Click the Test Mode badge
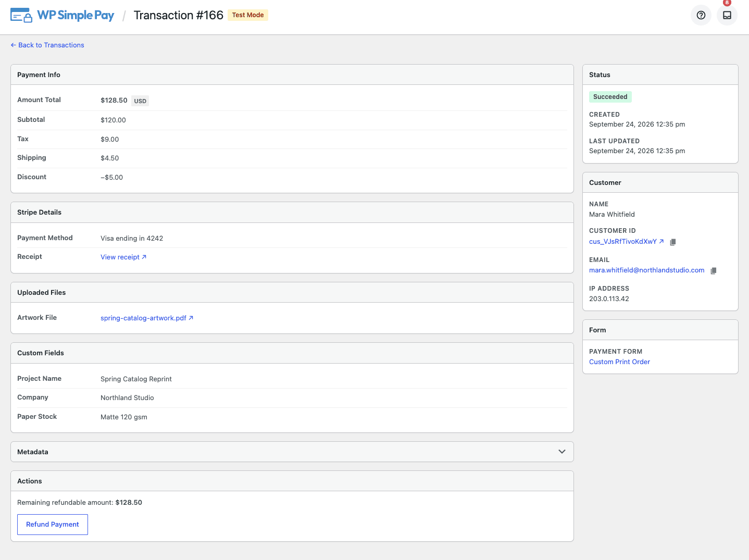Viewport: 749px width, 560px height. click(x=248, y=15)
